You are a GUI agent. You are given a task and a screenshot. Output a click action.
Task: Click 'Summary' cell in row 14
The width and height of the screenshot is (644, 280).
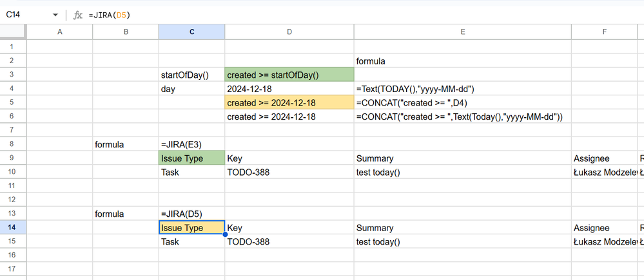tap(463, 227)
